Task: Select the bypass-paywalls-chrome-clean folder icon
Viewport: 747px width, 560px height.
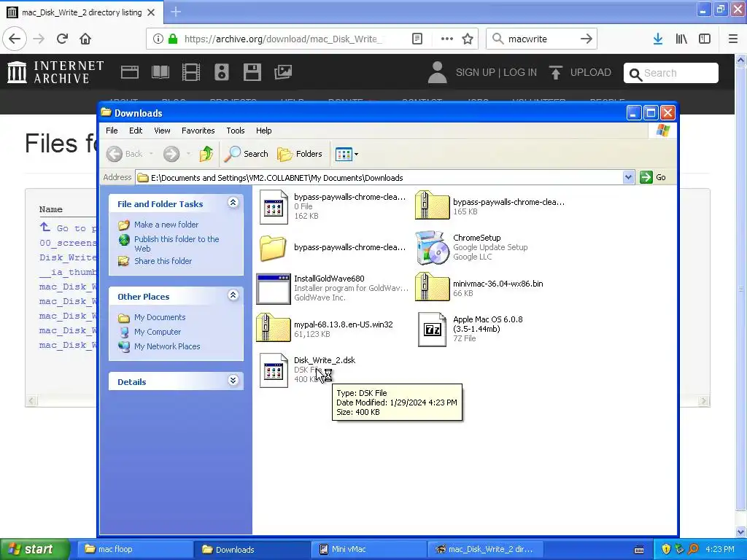Action: (273, 248)
